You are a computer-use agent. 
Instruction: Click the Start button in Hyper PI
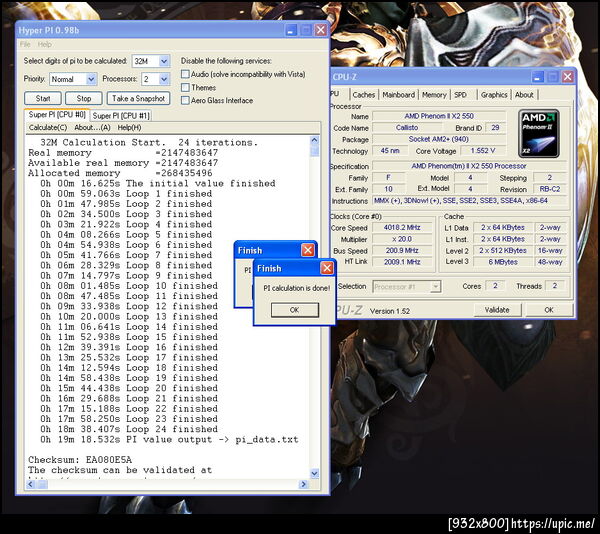[43, 98]
